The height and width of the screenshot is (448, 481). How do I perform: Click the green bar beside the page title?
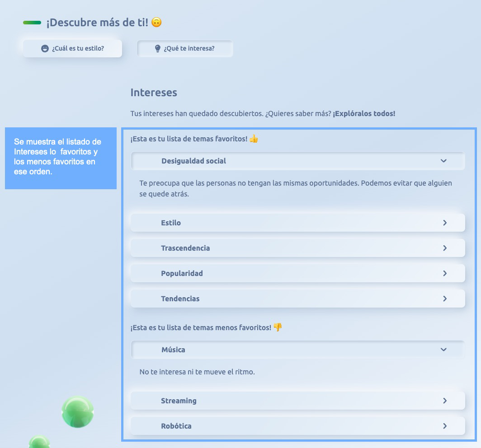(32, 23)
